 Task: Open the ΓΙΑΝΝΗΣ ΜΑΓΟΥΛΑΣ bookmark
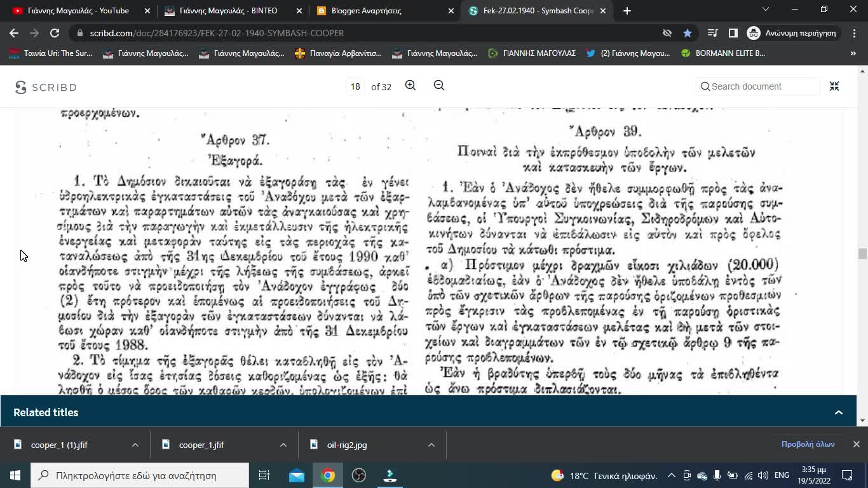tap(532, 53)
